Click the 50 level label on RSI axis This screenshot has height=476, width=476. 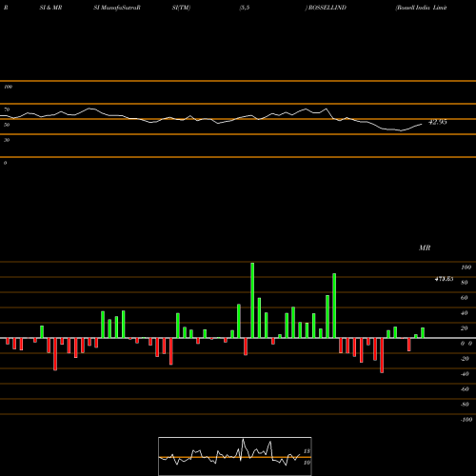click(7, 125)
